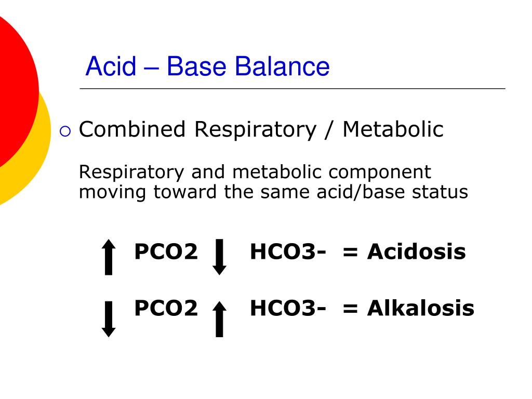Image resolution: width=532 pixels, height=399 pixels.
Task: Click HCO3- text in the Alkalosis row
Action: tap(288, 308)
